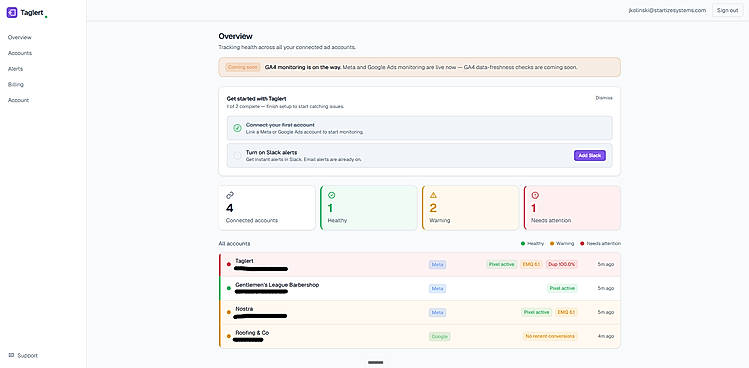Screen dimensions: 749x368
Task: Open the Connected accounts card
Action: click(267, 208)
